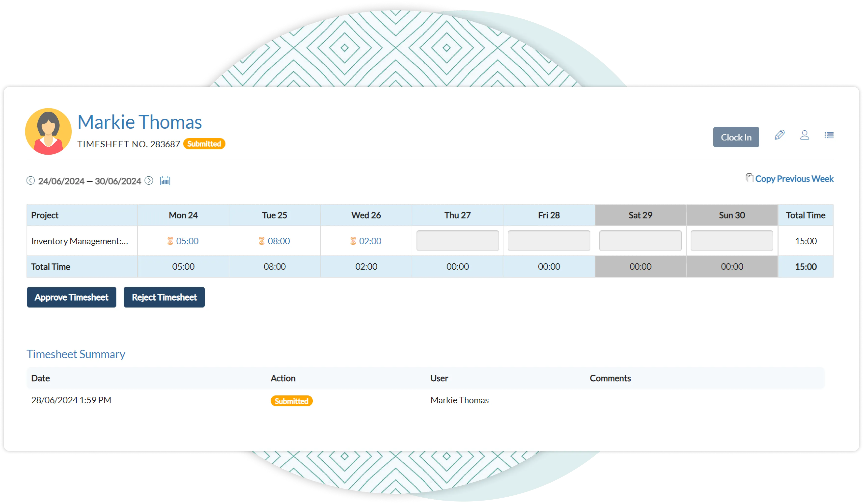Open the calendar date picker icon
Image resolution: width=863 pixels, height=504 pixels.
tap(165, 181)
